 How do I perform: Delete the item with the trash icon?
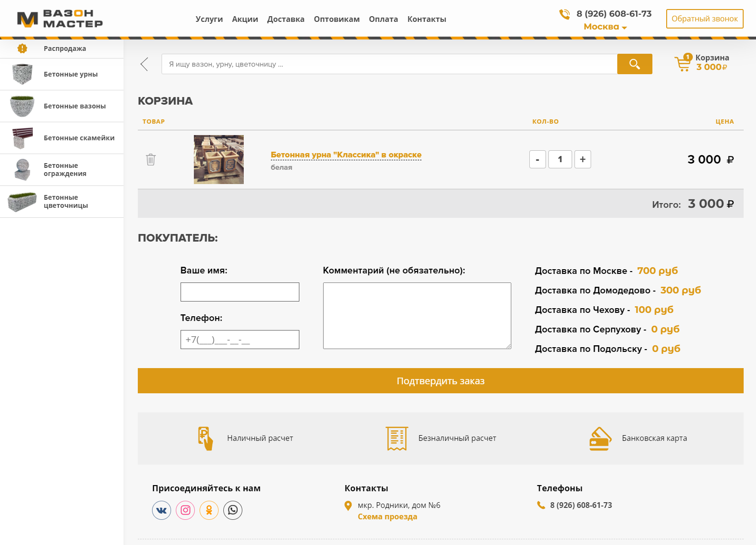pos(151,159)
